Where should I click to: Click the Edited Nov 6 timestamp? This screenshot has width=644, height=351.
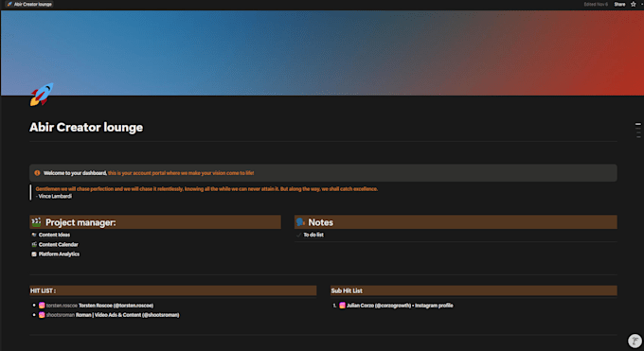point(596,4)
